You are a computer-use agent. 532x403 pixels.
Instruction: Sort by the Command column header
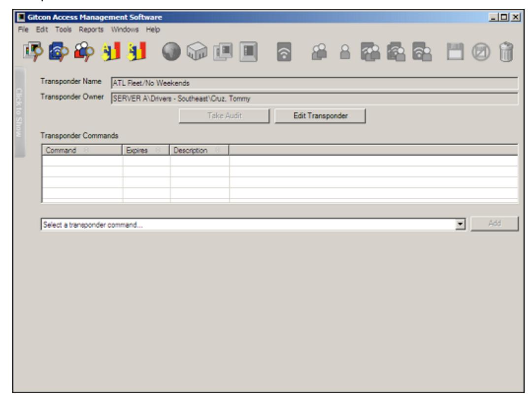point(82,150)
